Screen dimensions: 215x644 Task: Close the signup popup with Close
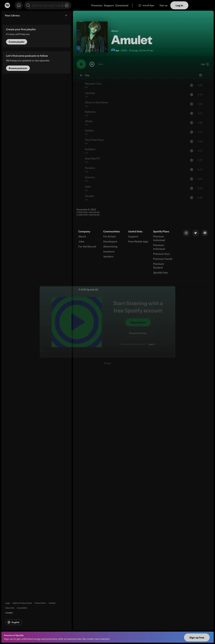pos(107,363)
